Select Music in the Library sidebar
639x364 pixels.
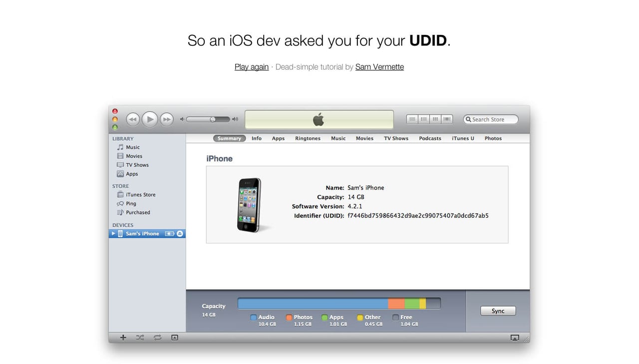click(132, 147)
